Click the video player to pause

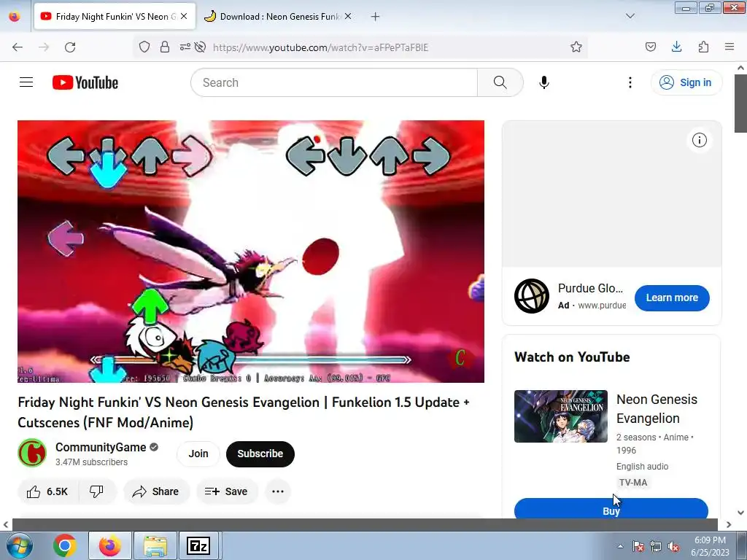(251, 252)
